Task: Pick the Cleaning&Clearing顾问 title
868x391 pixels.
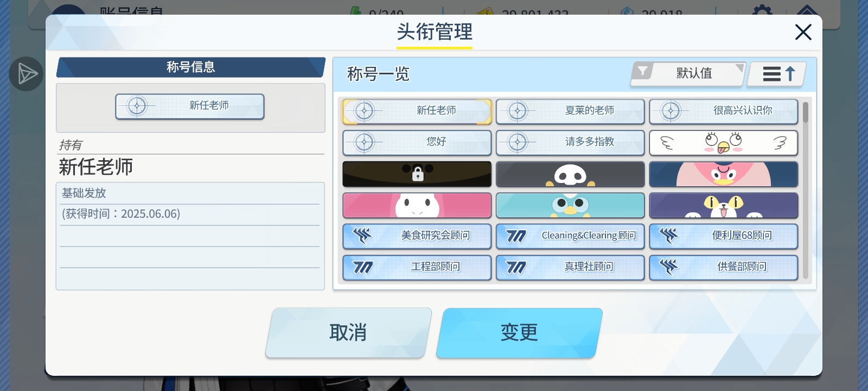Action: click(x=570, y=236)
